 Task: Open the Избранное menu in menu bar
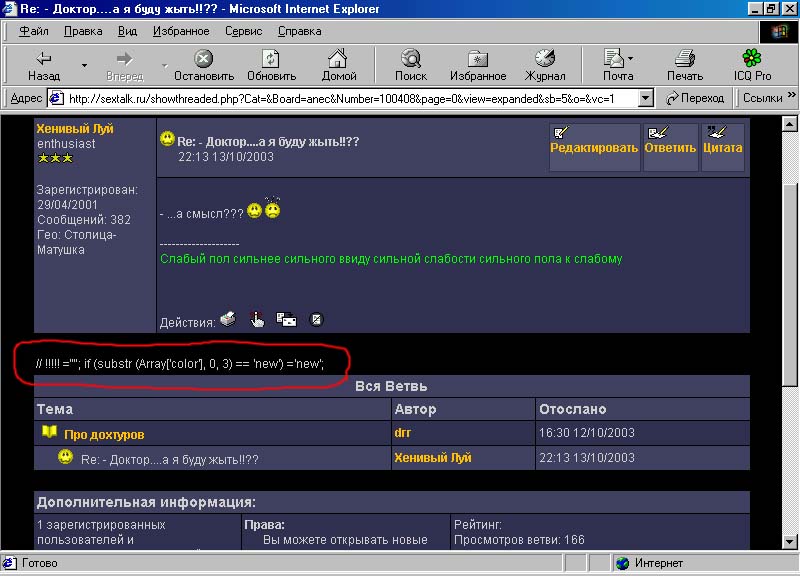point(180,31)
